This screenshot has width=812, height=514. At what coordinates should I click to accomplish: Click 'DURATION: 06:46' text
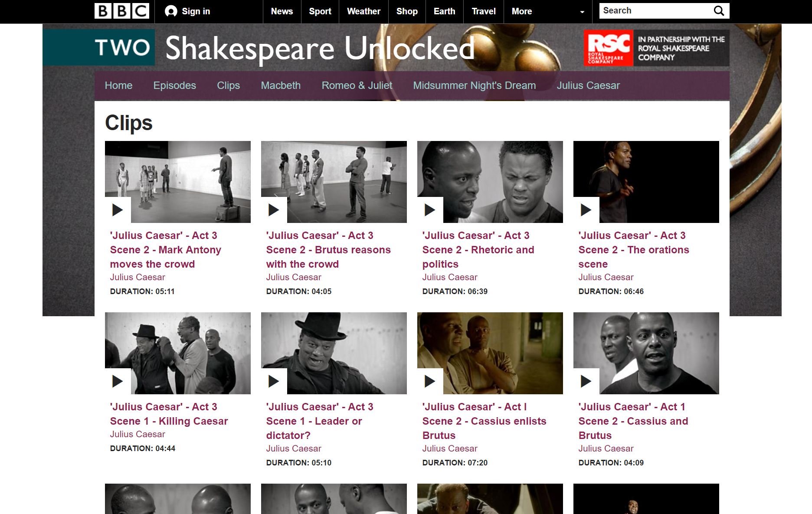pyautogui.click(x=611, y=291)
